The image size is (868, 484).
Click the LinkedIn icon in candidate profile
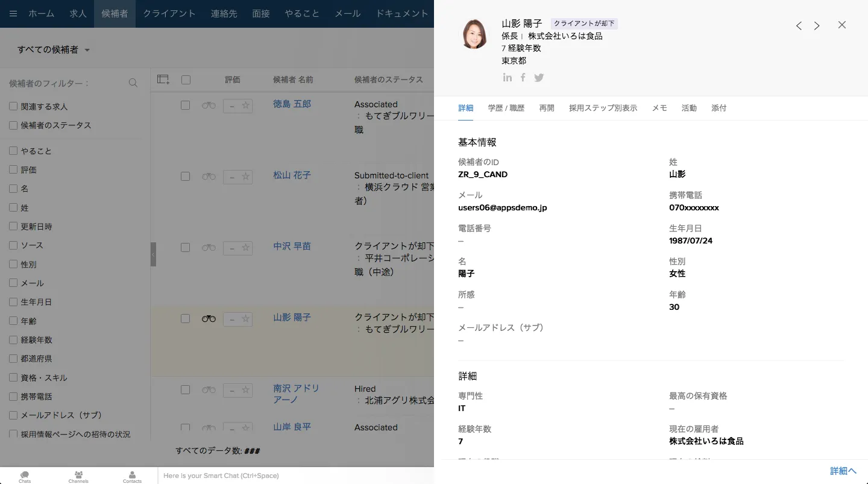508,78
